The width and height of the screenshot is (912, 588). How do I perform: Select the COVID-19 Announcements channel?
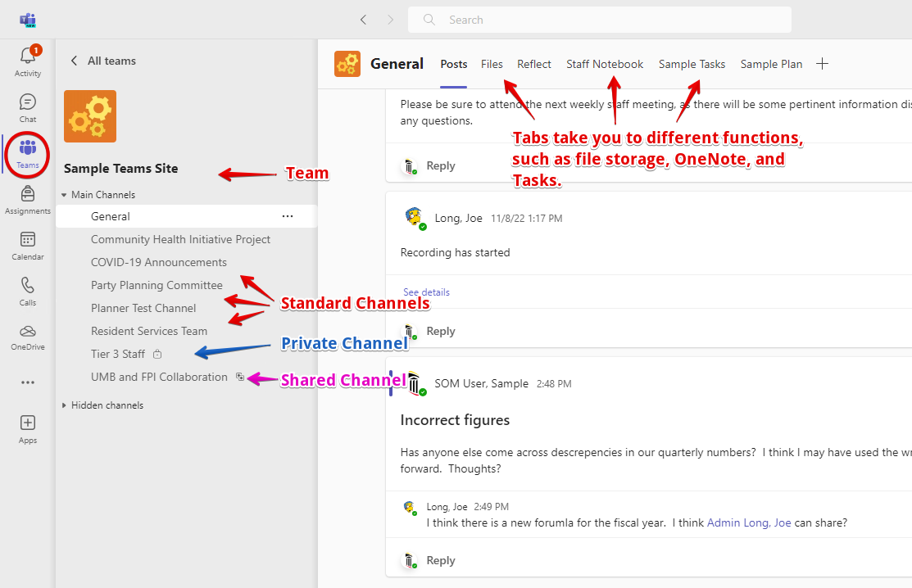coord(159,262)
